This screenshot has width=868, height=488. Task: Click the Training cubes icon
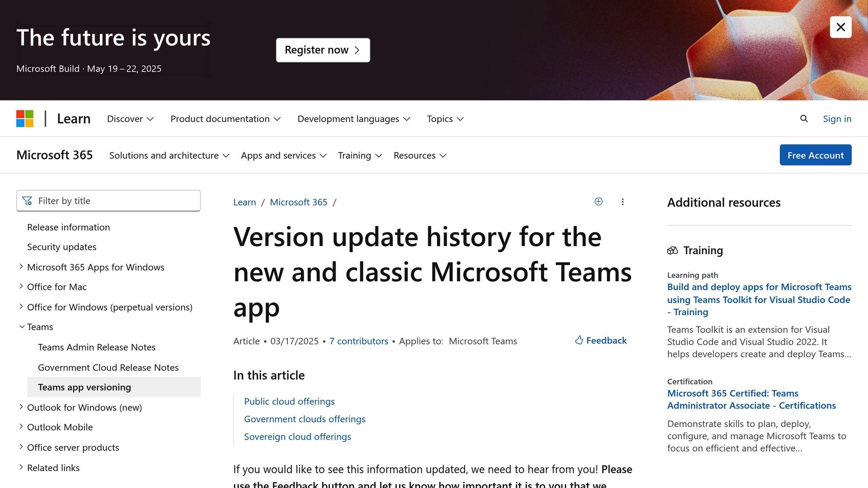point(673,251)
